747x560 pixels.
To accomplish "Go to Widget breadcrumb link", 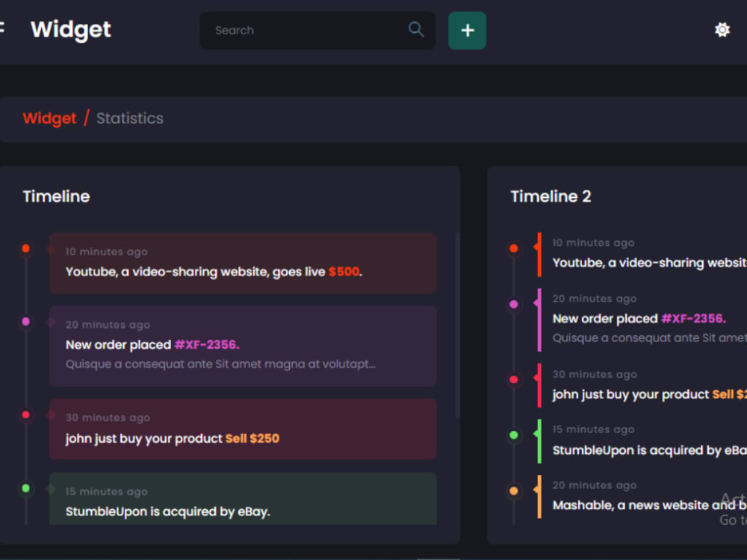I will (49, 118).
